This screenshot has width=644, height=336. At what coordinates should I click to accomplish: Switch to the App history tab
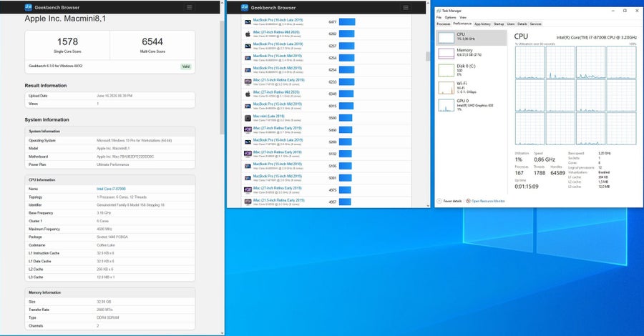pyautogui.click(x=482, y=24)
